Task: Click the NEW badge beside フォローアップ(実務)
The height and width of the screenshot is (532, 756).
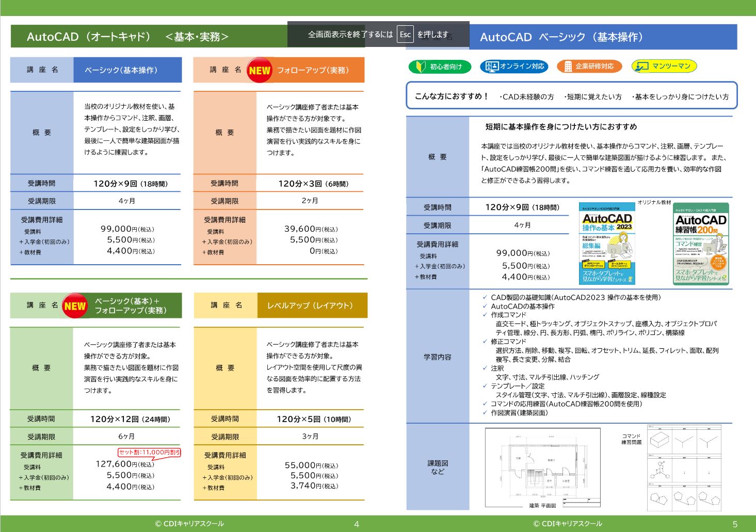Action: tap(259, 71)
